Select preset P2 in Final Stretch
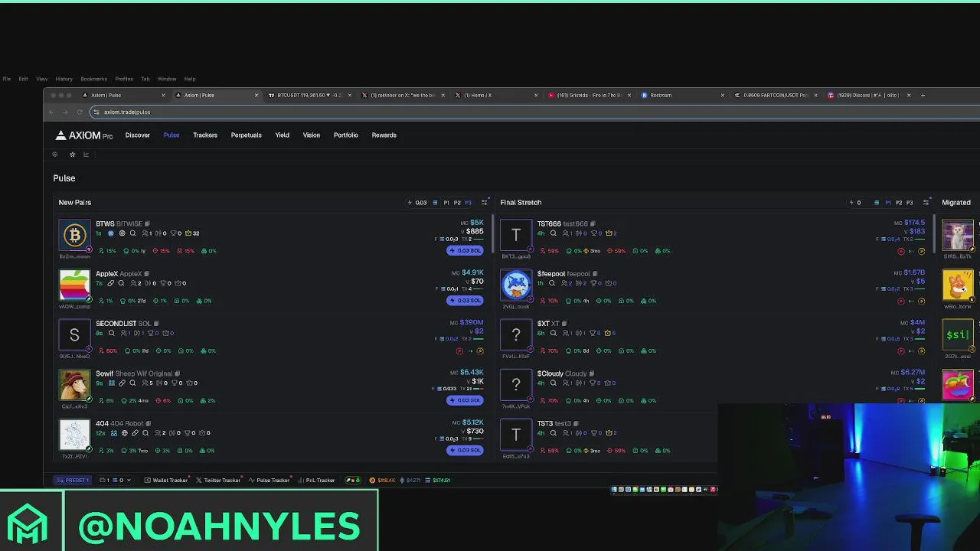The image size is (980, 551). [899, 203]
